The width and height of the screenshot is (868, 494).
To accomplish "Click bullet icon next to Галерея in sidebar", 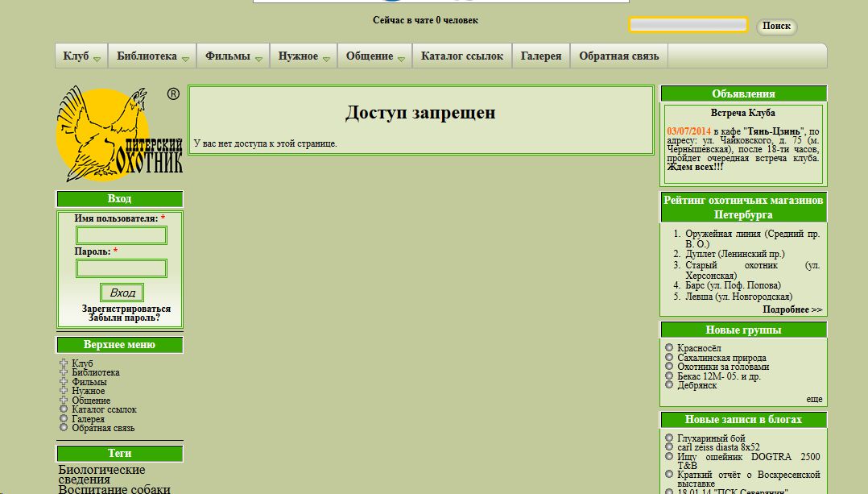I will [64, 419].
